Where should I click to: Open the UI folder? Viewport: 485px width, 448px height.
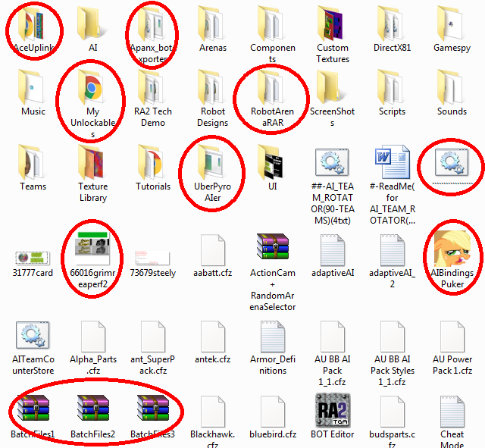pos(273,162)
